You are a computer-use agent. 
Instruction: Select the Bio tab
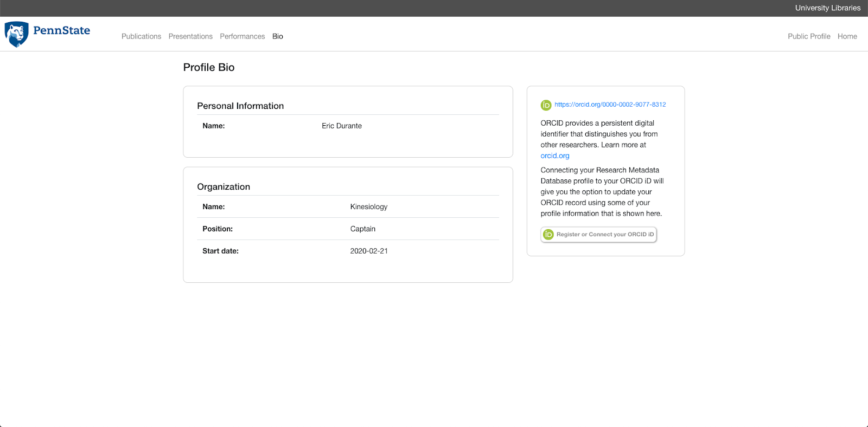tap(278, 36)
